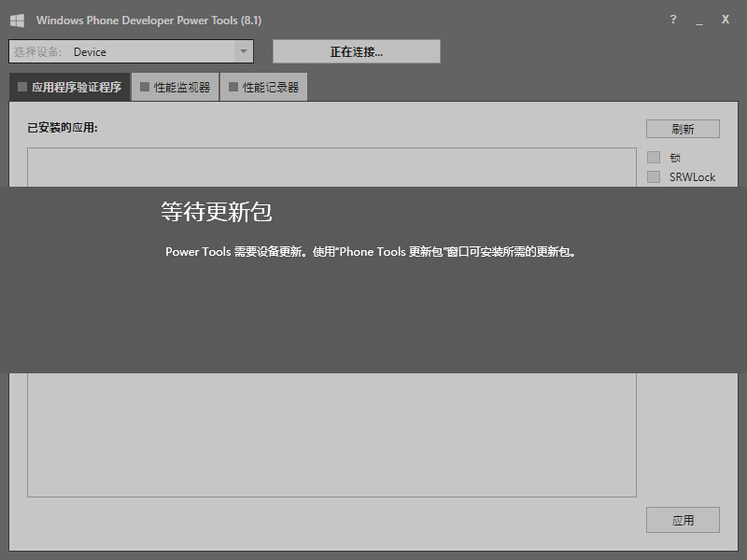
Task: Switch to the 应用程序验证程序 tab
Action: (x=69, y=87)
